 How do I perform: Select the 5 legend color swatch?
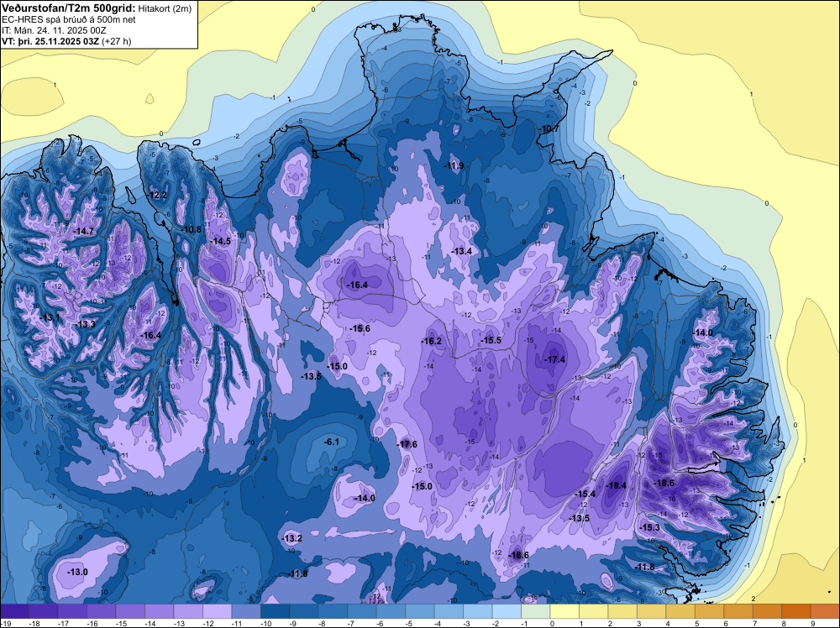pyautogui.click(x=709, y=611)
